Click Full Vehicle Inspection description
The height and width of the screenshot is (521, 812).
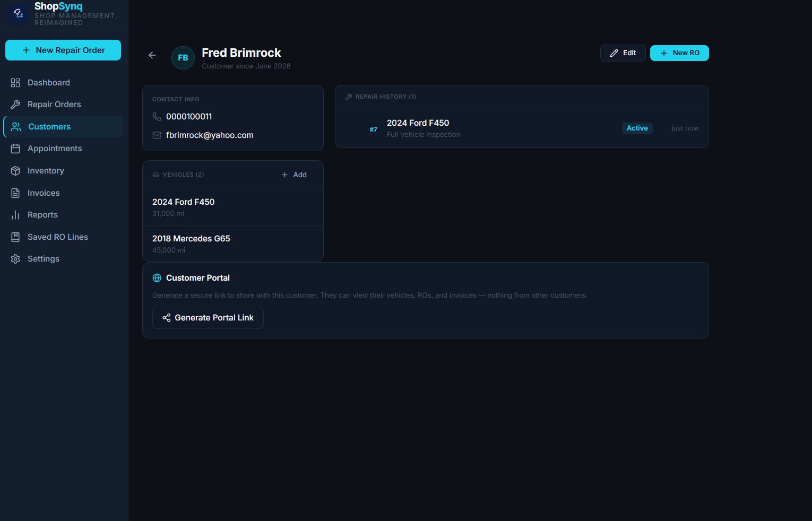[424, 135]
